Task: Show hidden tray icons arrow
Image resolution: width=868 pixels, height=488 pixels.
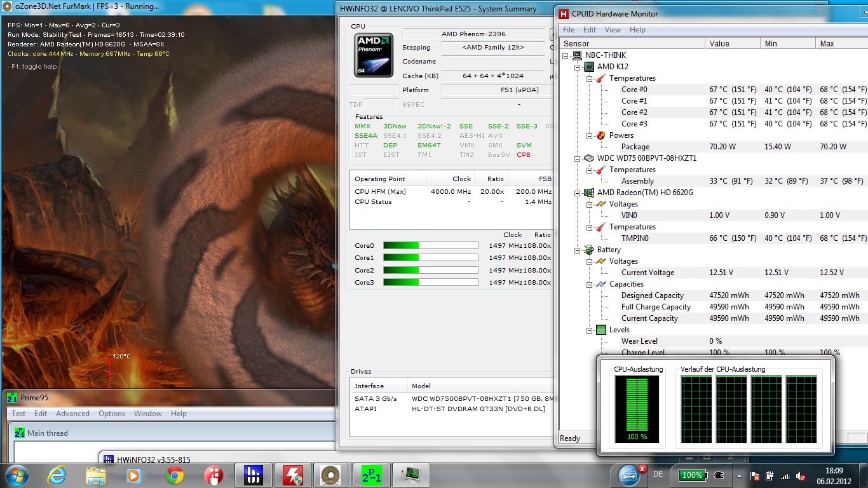Action: [x=738, y=476]
